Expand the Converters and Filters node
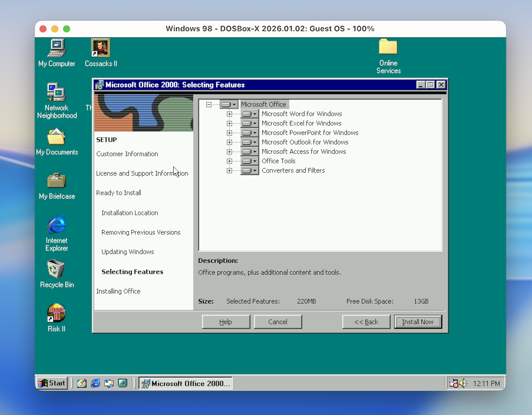The image size is (532, 415). coord(229,171)
